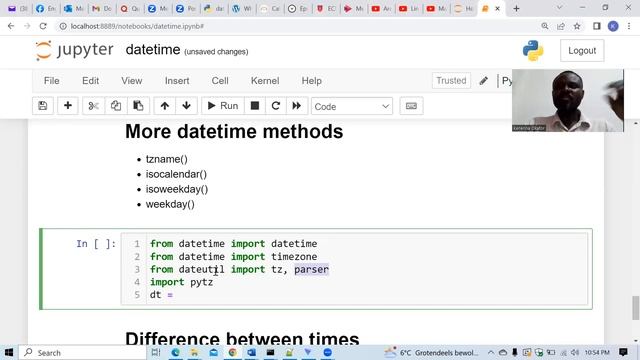
Task: Rename the notebook by clicking datetime title
Action: coord(153,50)
